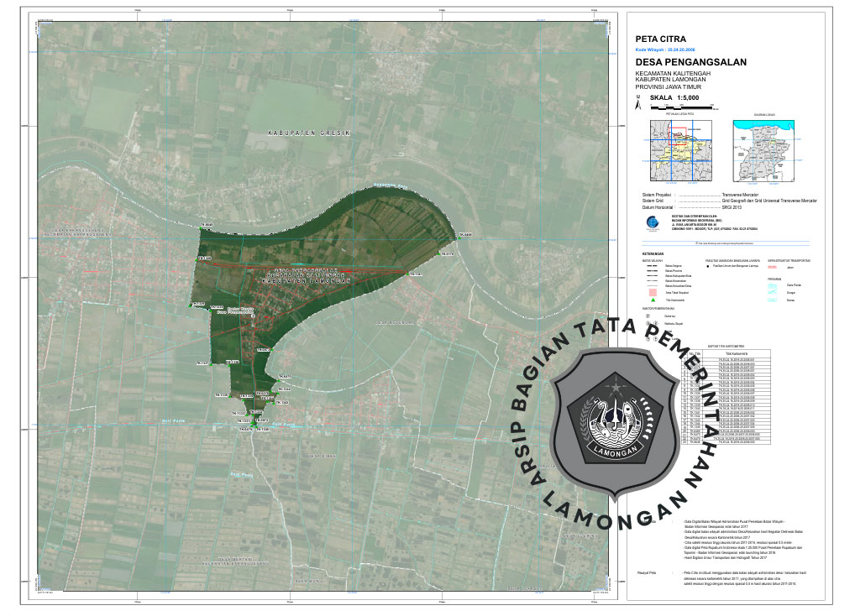The width and height of the screenshot is (855, 616).
Task: Click the Gubernur office symbol in legend
Action: pos(648,316)
